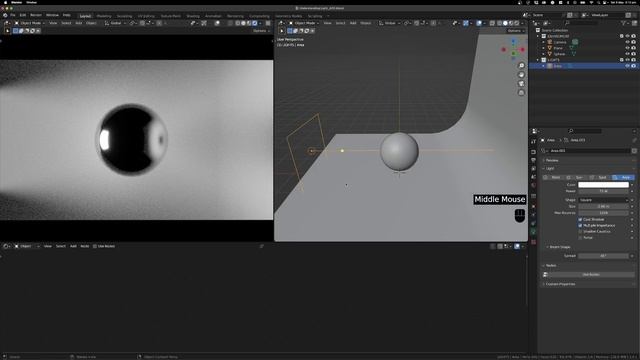640x360 pixels.
Task: Click the Spread value slider
Action: click(x=603, y=256)
